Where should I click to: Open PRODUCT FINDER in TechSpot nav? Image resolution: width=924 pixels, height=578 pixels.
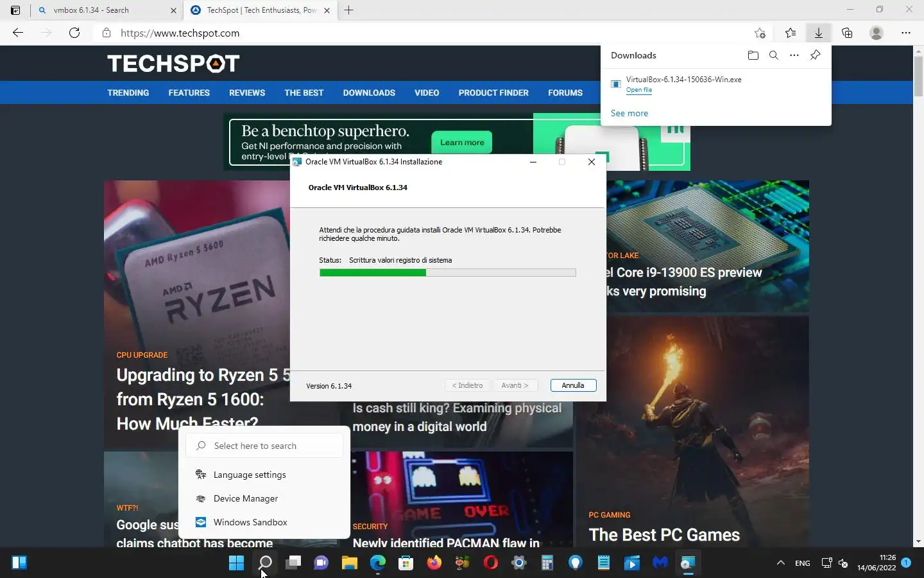(x=493, y=92)
